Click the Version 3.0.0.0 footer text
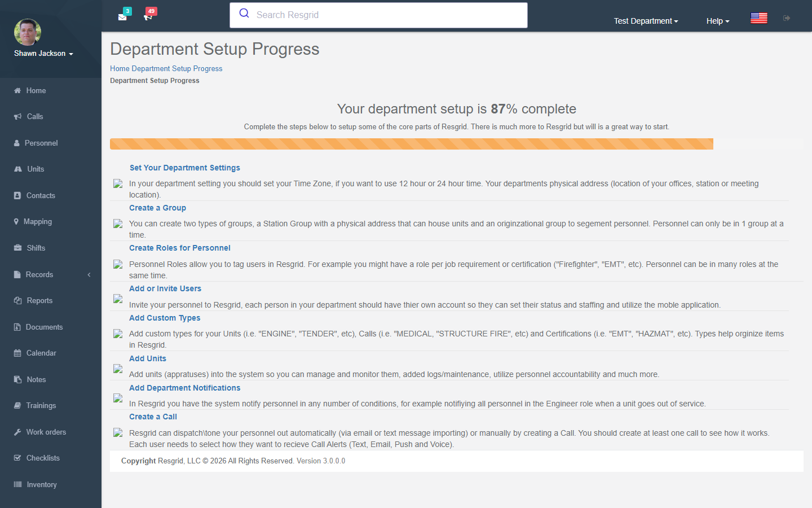The image size is (812, 508). 321,461
